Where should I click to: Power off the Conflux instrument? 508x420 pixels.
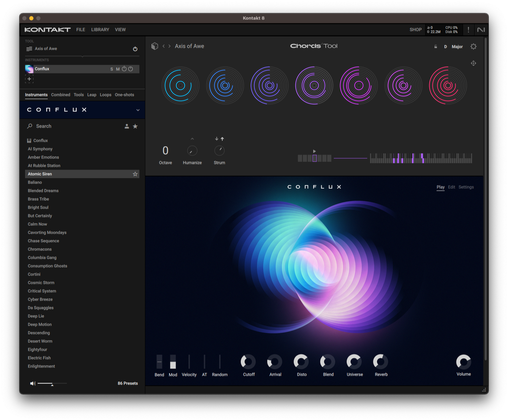click(x=124, y=69)
